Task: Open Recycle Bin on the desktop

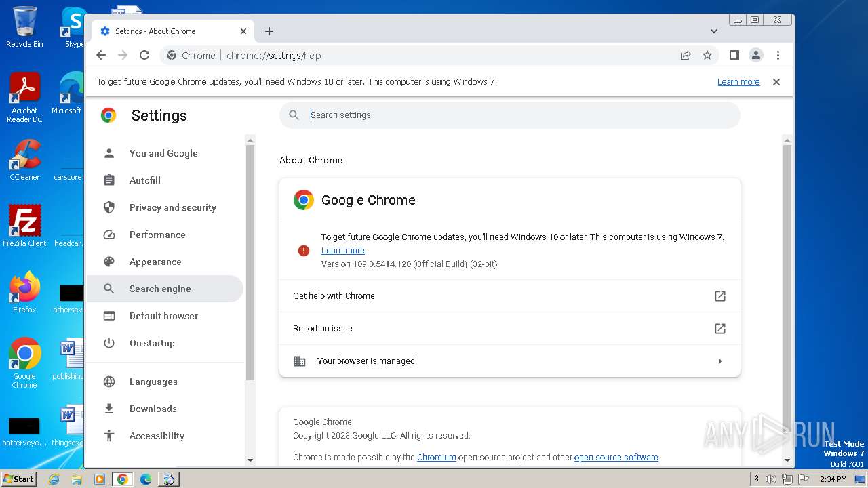Action: (24, 27)
